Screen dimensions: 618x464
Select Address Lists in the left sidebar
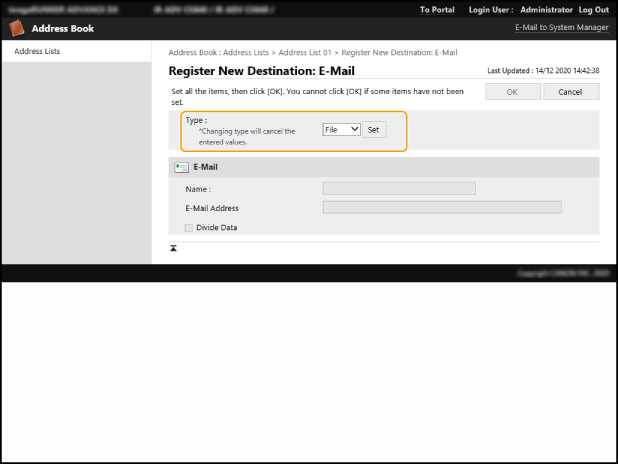(37, 51)
